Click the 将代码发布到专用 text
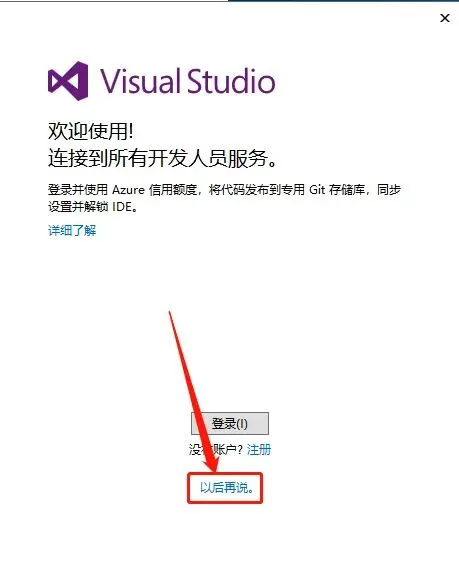The width and height of the screenshot is (459, 569). [x=257, y=189]
